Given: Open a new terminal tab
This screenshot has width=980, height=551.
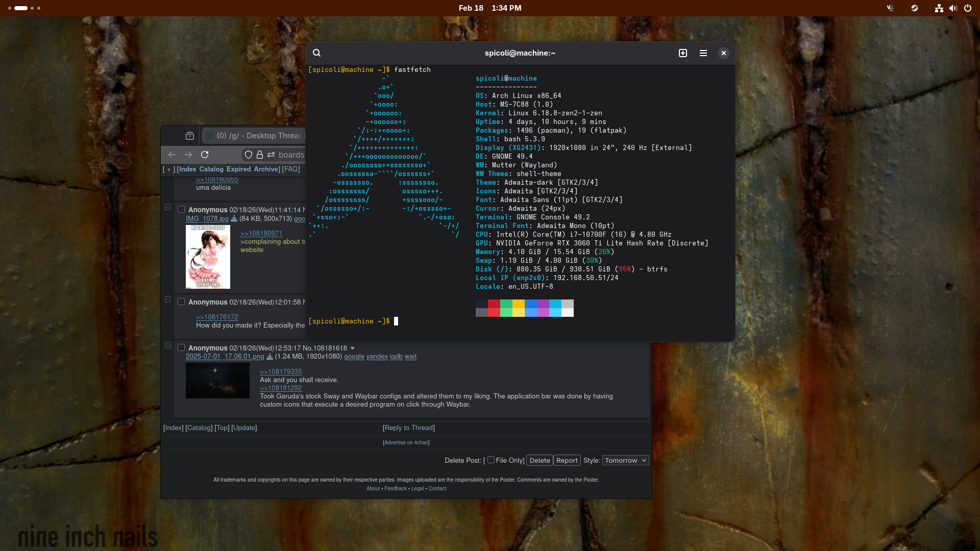Looking at the screenshot, I should (683, 53).
